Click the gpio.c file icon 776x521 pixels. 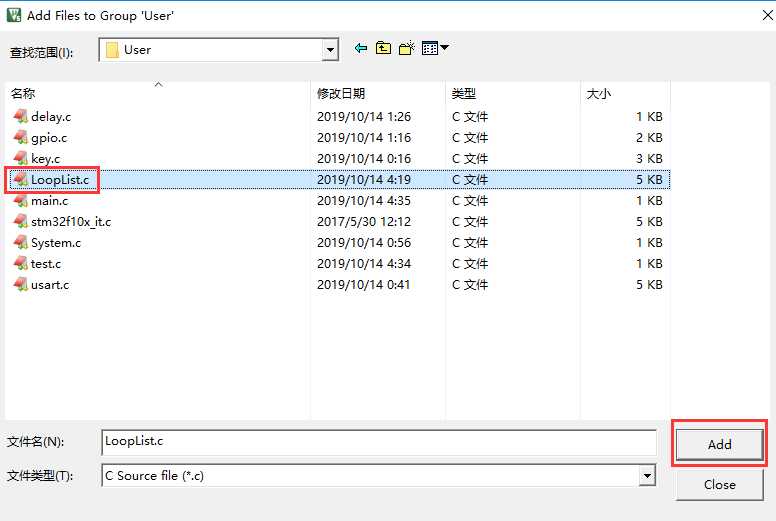click(x=20, y=138)
